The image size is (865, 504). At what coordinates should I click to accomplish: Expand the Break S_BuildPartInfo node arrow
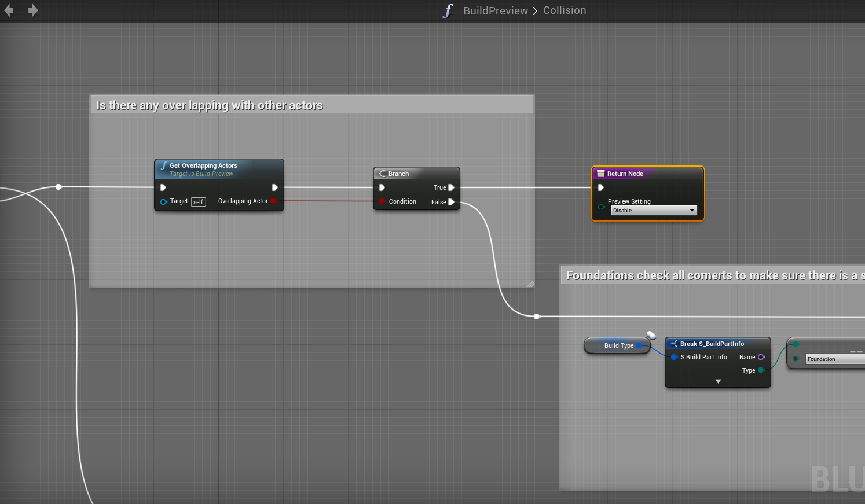[x=718, y=381]
